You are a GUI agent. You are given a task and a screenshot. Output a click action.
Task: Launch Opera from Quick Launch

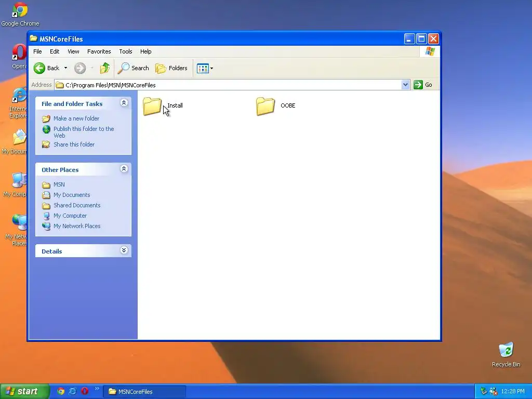point(85,391)
